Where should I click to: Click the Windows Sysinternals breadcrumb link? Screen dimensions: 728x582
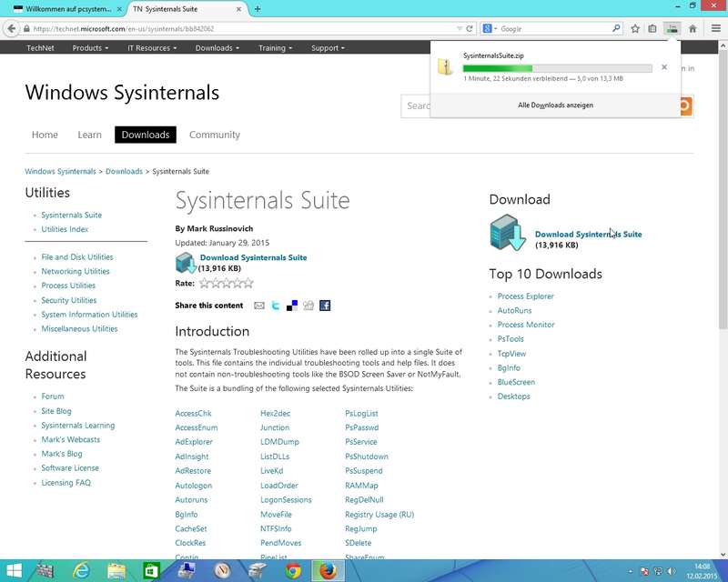pyautogui.click(x=60, y=171)
